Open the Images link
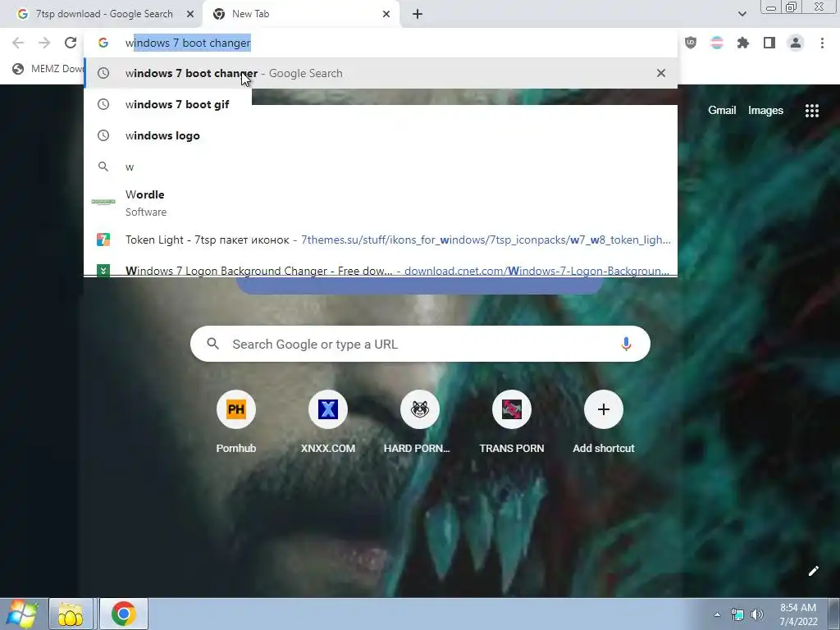 click(x=765, y=111)
